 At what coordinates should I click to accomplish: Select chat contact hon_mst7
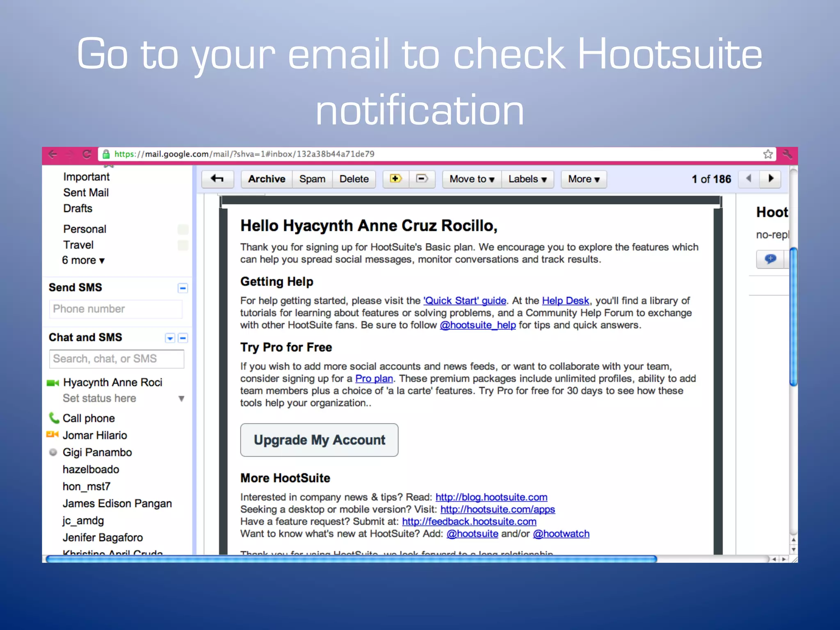[x=86, y=486]
